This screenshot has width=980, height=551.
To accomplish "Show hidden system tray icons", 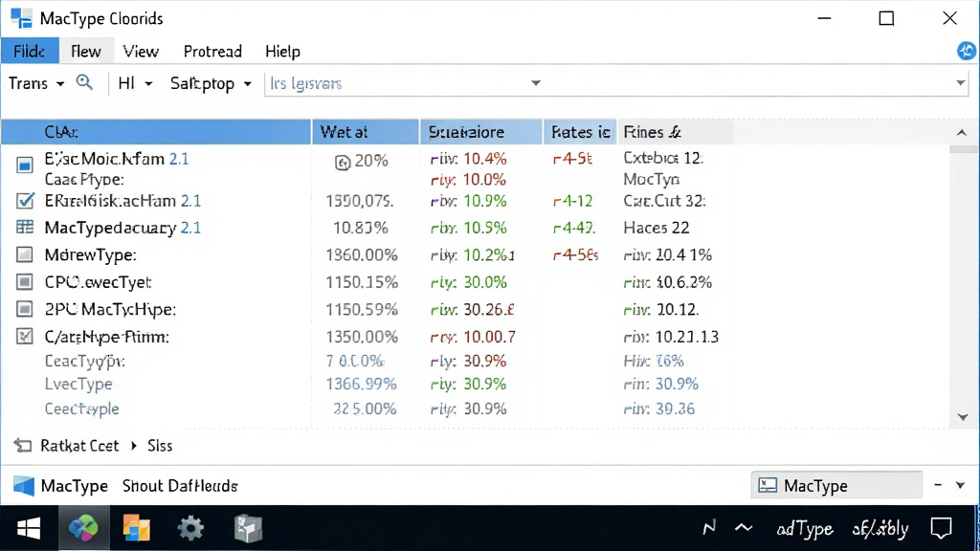I will [x=744, y=528].
